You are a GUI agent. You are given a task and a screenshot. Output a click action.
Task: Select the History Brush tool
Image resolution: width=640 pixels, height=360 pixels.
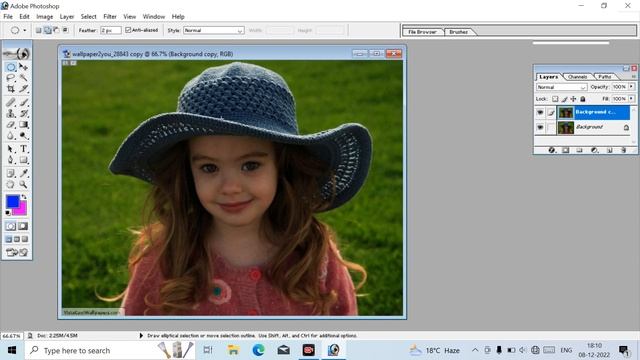click(x=23, y=113)
